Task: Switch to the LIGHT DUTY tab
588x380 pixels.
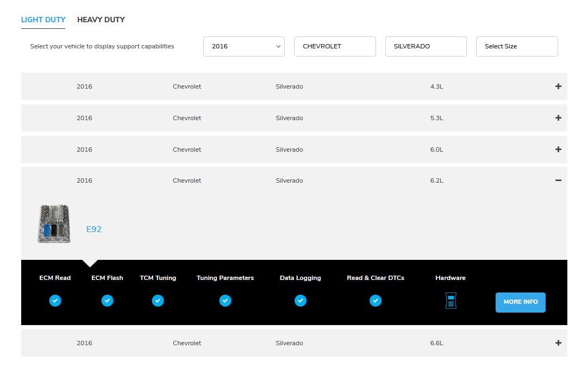Action: (43, 20)
